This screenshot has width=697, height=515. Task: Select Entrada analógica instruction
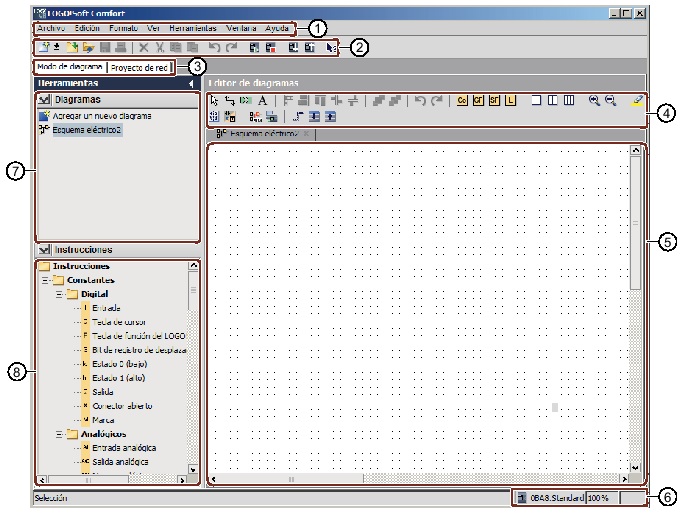tap(124, 448)
